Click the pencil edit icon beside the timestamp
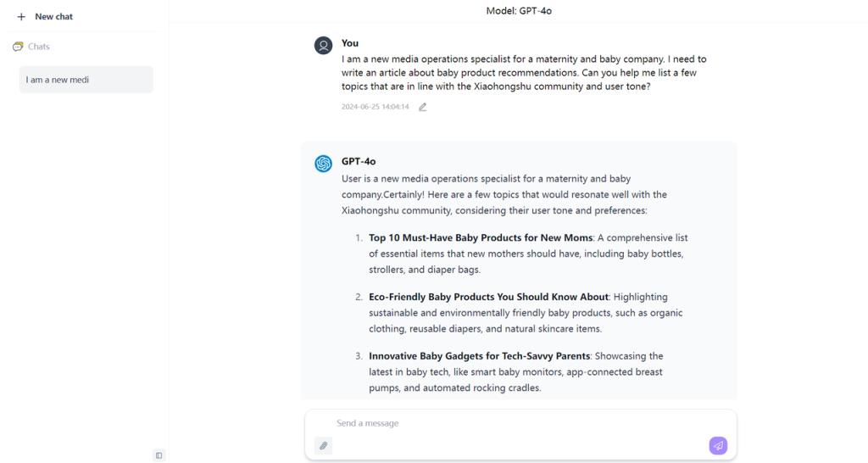The image size is (868, 463). 423,107
